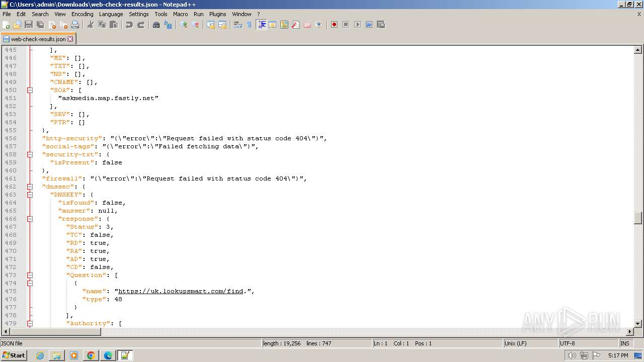Click vertical scrollbar down arrow
This screenshot has height=362, width=644.
pyautogui.click(x=637, y=323)
